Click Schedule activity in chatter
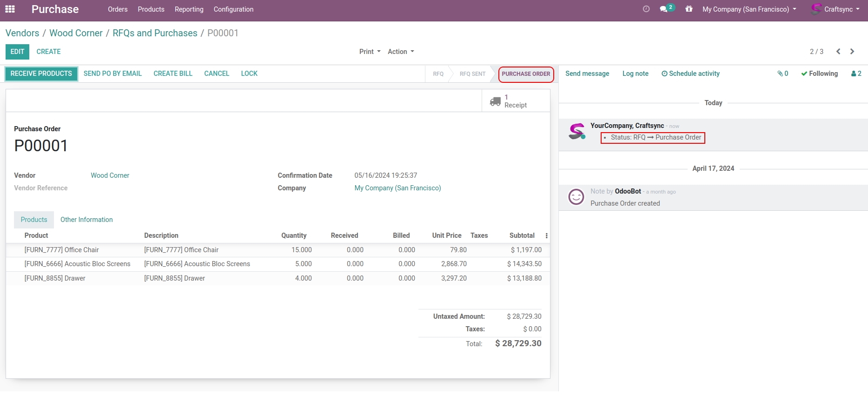 [690, 74]
